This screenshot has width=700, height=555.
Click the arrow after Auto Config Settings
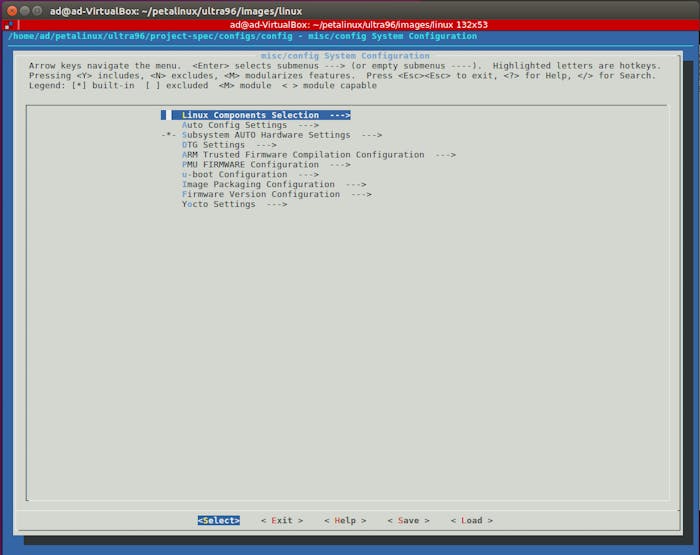[x=308, y=125]
